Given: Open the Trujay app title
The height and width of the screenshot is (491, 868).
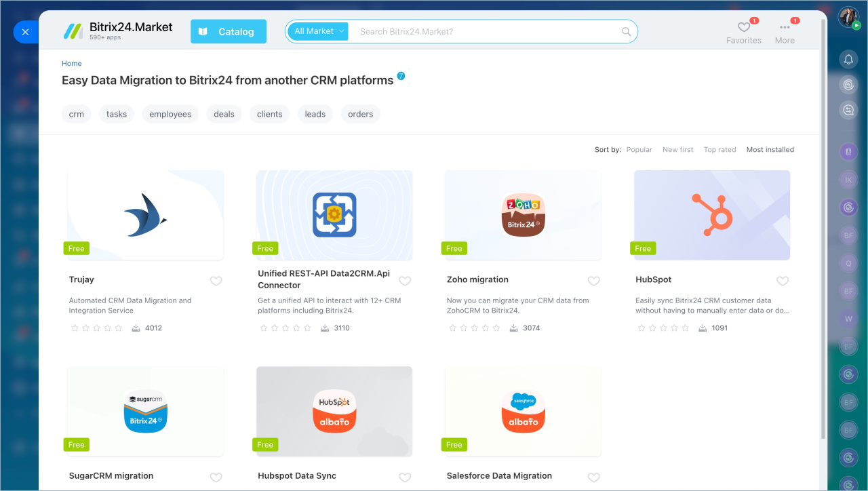Looking at the screenshot, I should point(81,279).
